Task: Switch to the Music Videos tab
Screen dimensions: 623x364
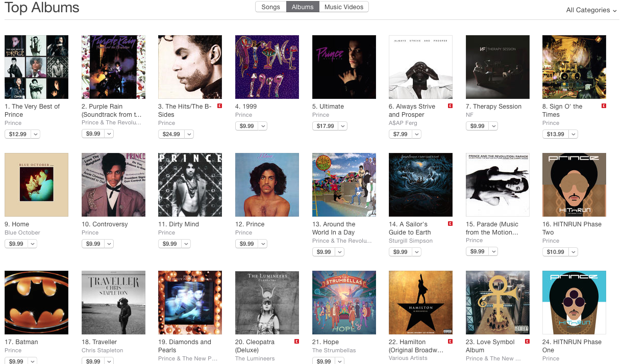Action: click(344, 7)
